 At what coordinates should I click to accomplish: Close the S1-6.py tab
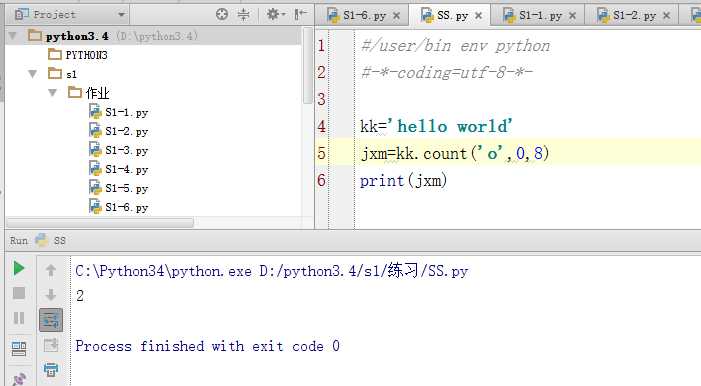(x=397, y=16)
